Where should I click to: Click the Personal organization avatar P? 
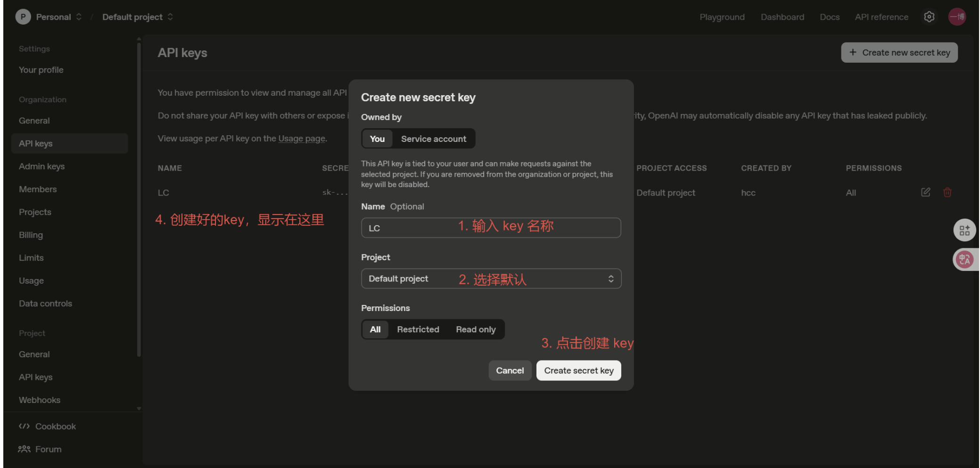tap(23, 17)
